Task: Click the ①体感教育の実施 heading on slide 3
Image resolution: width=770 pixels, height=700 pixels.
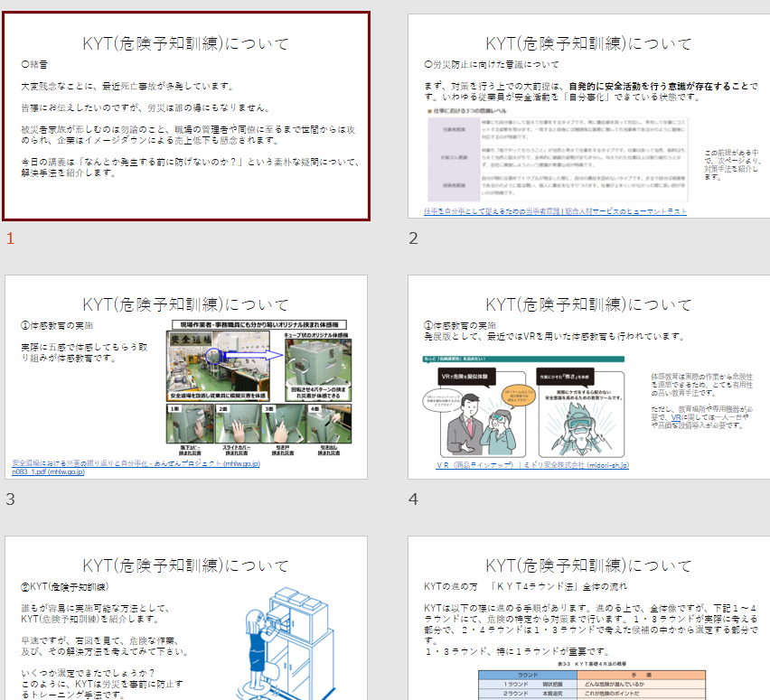Action: pyautogui.click(x=57, y=325)
